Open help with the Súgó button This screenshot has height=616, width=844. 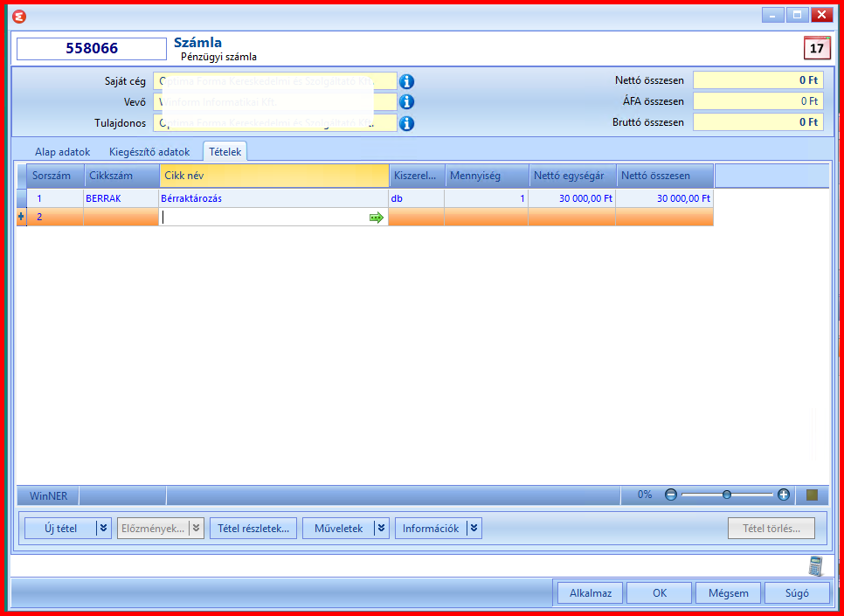tap(797, 593)
